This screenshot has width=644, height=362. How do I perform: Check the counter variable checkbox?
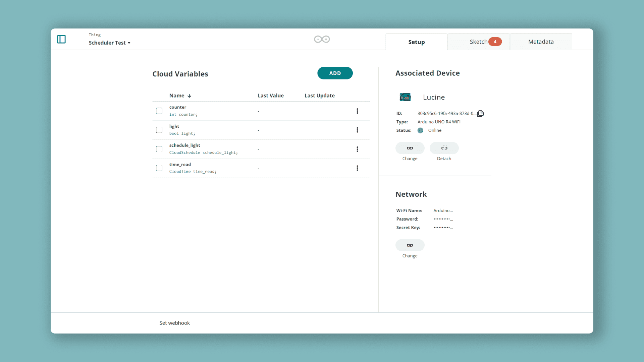click(159, 111)
